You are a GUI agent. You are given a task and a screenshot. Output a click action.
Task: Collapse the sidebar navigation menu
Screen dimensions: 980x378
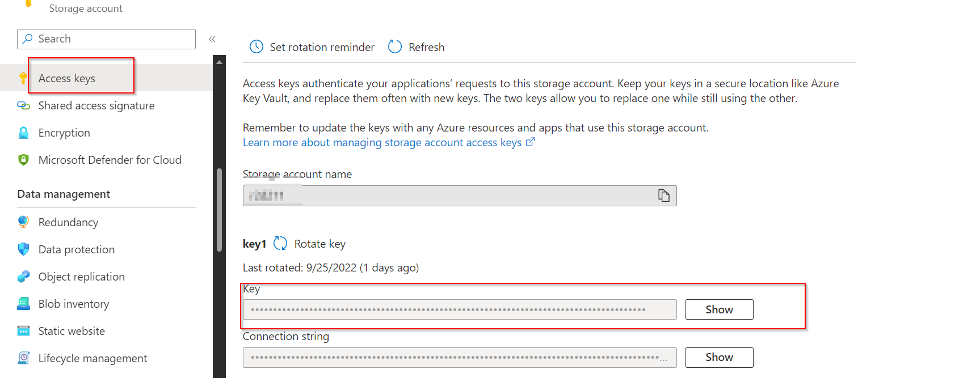212,39
